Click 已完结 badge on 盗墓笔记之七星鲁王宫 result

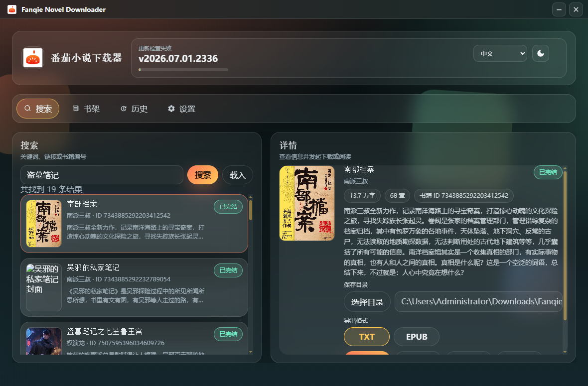point(228,334)
